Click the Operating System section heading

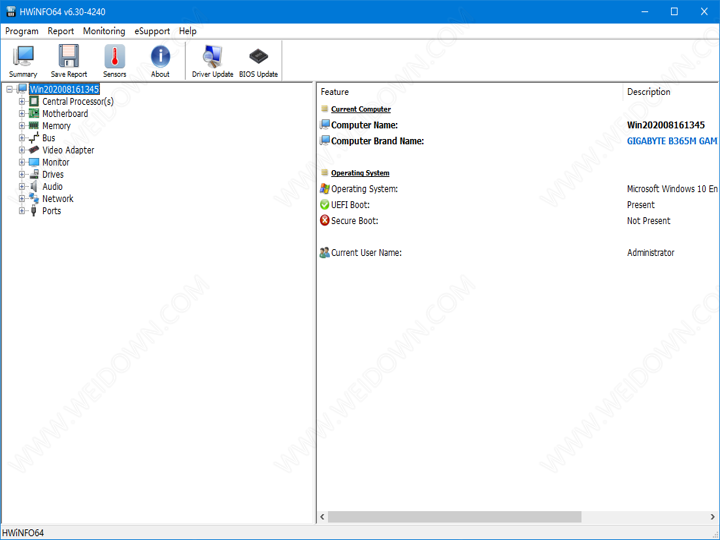(x=360, y=173)
